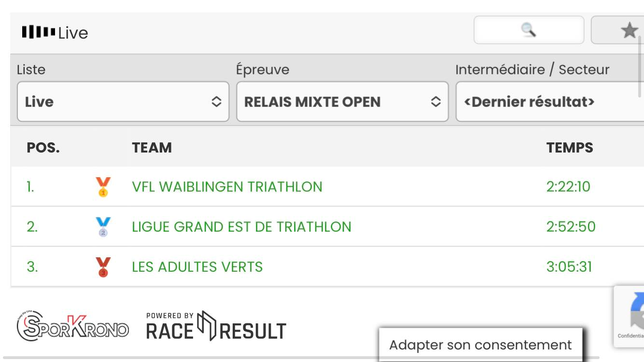Click the Adapter son consentement button
Screen dimensions: 644x362
click(x=480, y=345)
